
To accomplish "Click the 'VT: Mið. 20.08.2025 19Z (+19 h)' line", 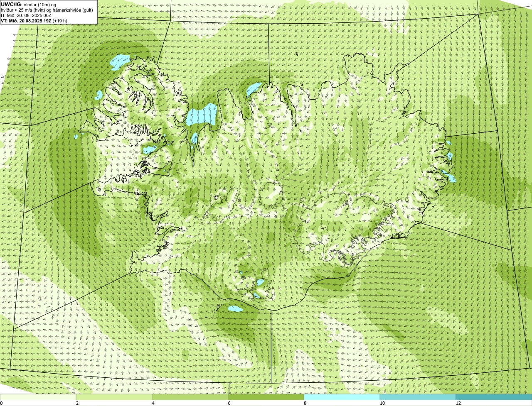I will [x=34, y=21].
